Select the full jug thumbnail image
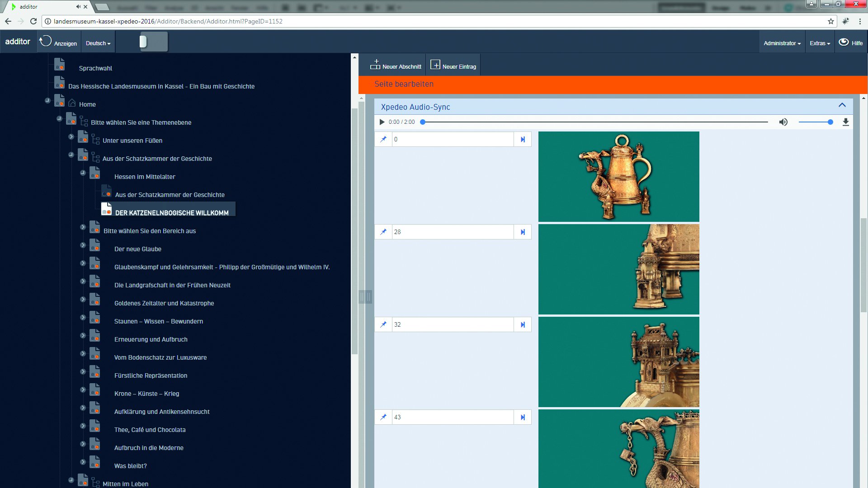 point(618,177)
